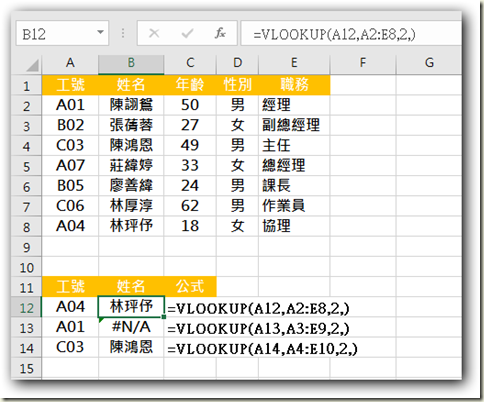Open the Name Box dropdown arrow
This screenshot has height=402, width=484.
click(x=100, y=33)
